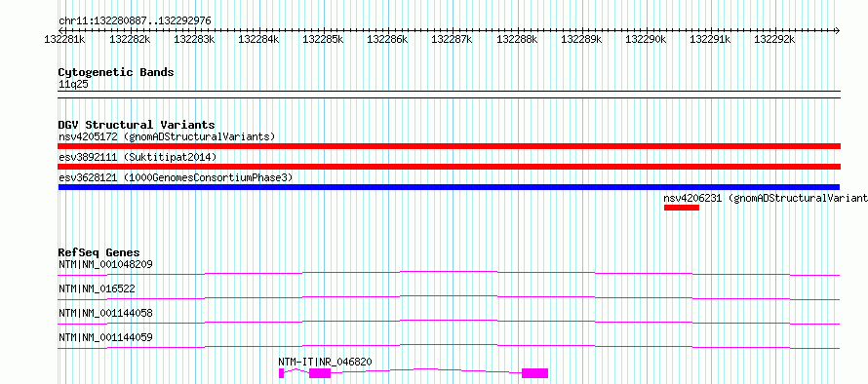
Task: Click the NM_016522 transcript intron line
Action: pos(449,296)
